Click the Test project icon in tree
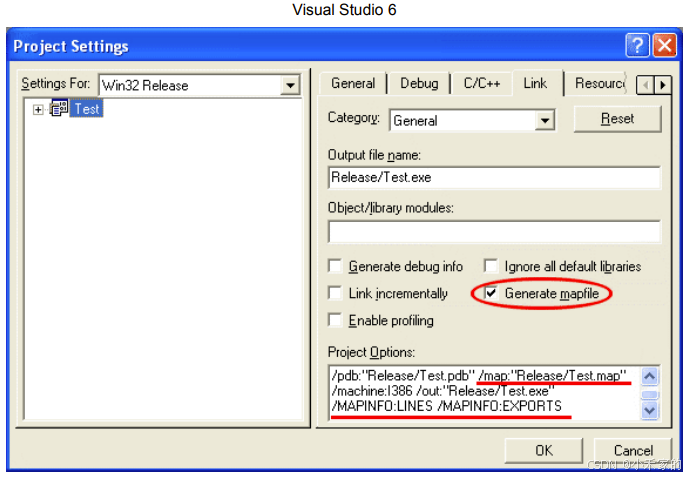Screen dimensions: 691x479 (58, 108)
